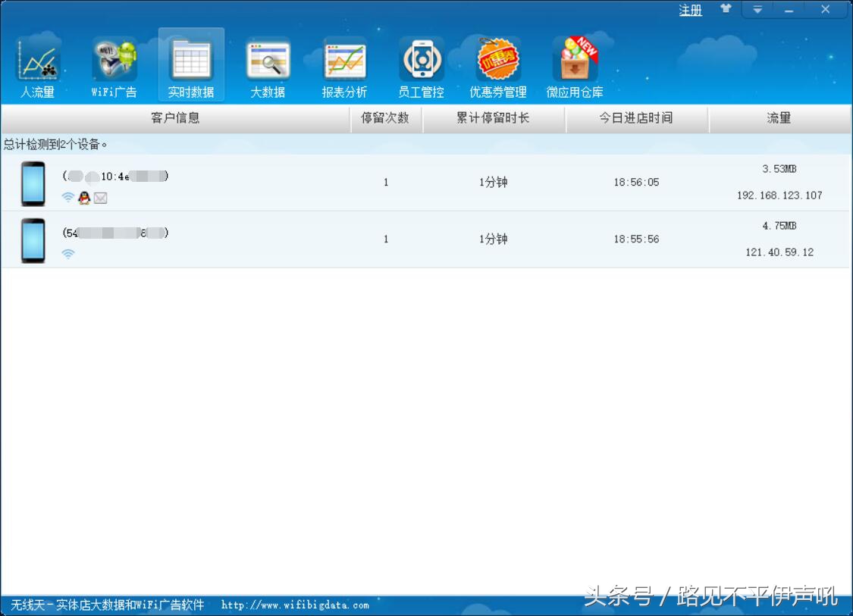The image size is (853, 616).
Task: Click the 流量 column header
Action: click(779, 118)
